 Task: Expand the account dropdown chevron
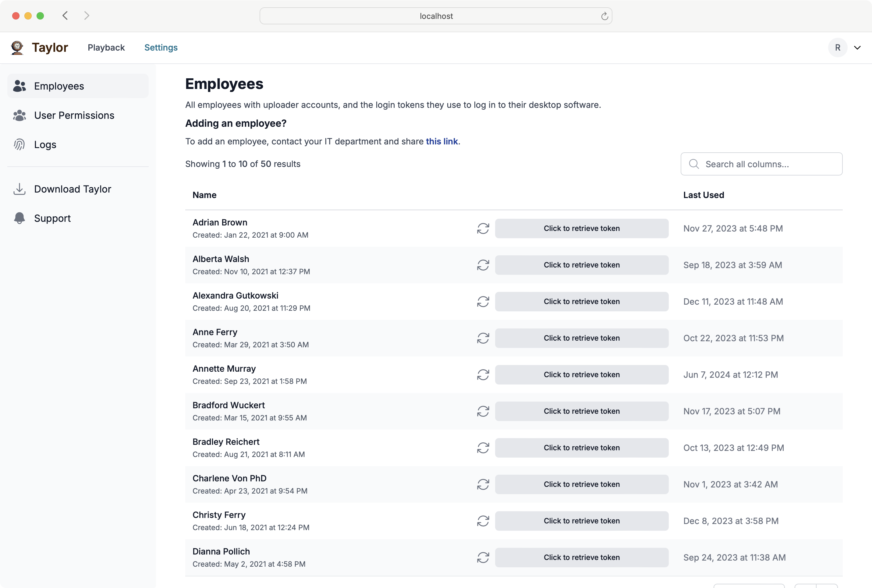click(x=857, y=48)
